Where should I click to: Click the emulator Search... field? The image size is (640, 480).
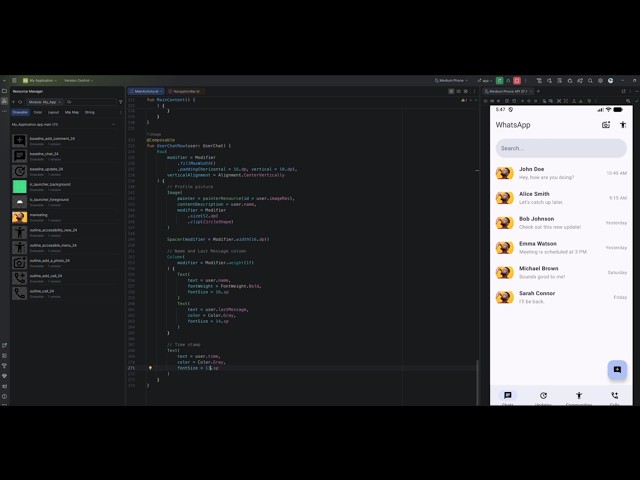click(561, 148)
